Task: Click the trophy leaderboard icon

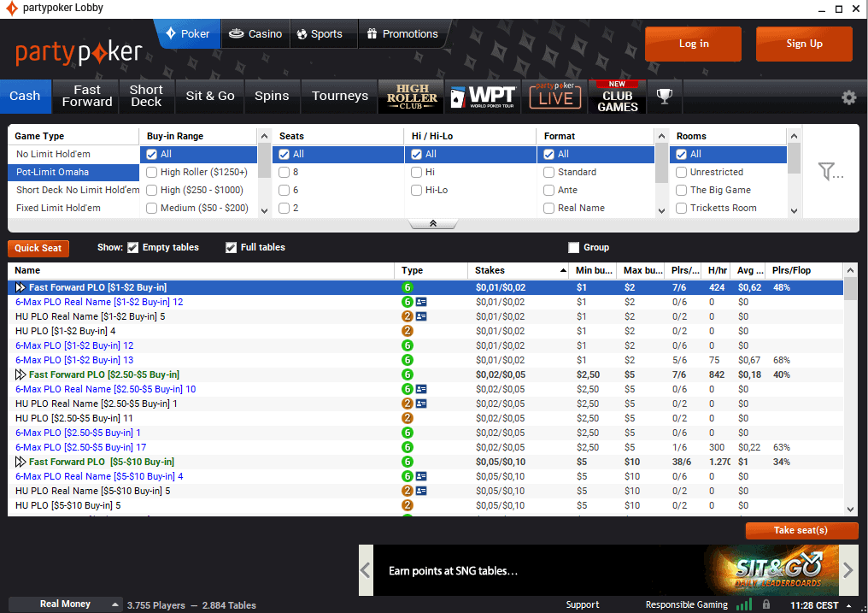Action: (664, 97)
